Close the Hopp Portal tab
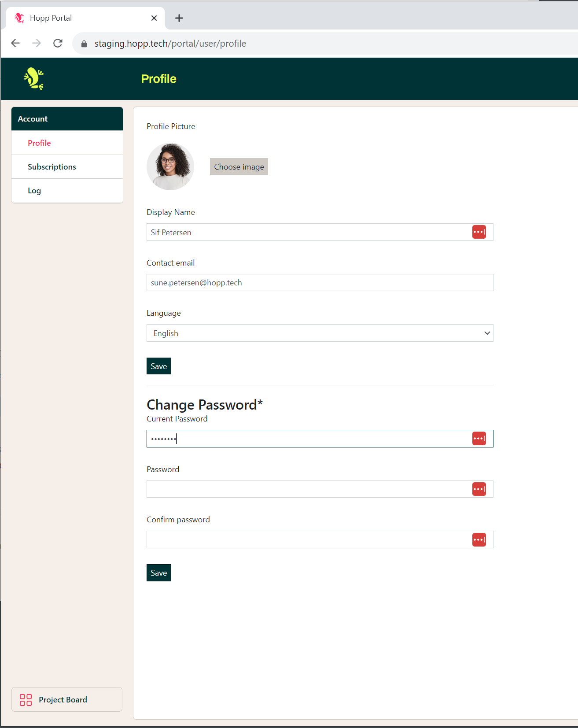Viewport: 578px width, 728px height. (154, 18)
